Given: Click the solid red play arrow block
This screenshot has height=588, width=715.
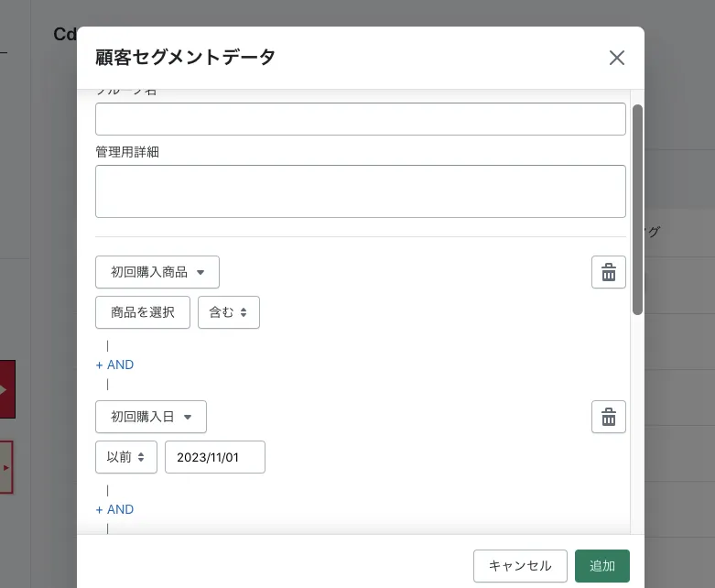Looking at the screenshot, I should 6,389.
